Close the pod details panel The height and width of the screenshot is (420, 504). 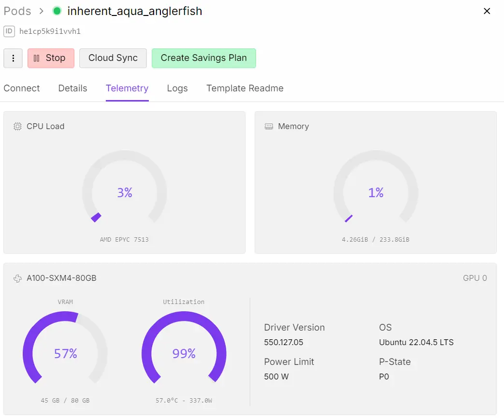(487, 11)
